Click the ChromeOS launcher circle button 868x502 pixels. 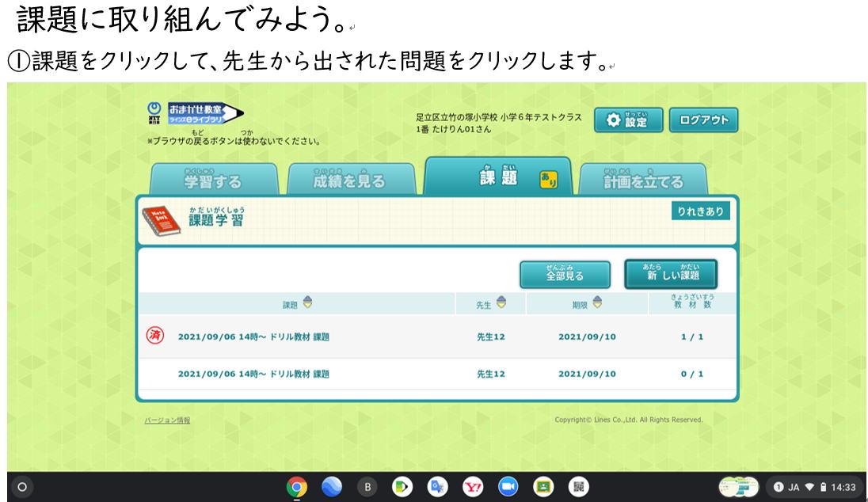pyautogui.click(x=22, y=488)
